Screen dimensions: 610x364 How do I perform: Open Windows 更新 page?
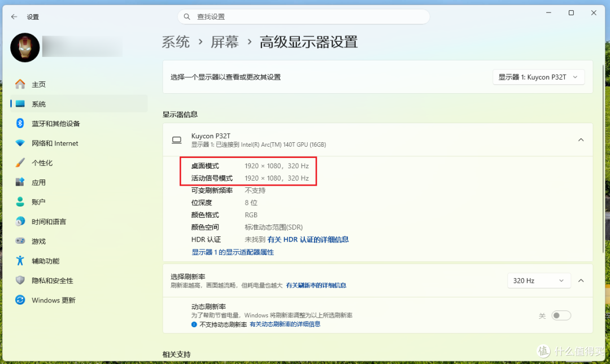pos(79,300)
